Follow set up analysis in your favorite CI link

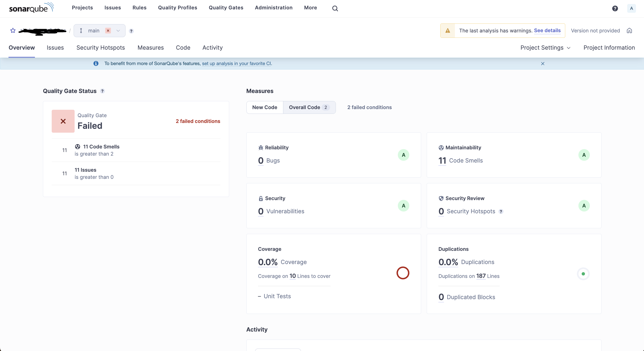[x=237, y=63]
